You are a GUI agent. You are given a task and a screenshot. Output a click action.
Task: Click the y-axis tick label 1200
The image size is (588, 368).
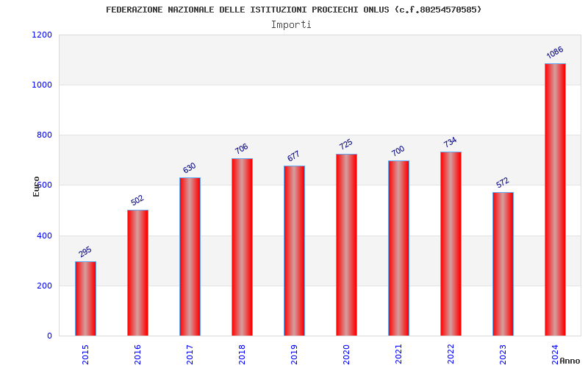pos(42,35)
